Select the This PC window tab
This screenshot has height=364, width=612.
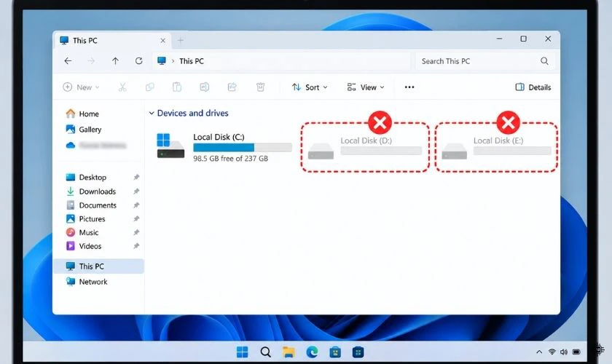[112, 40]
